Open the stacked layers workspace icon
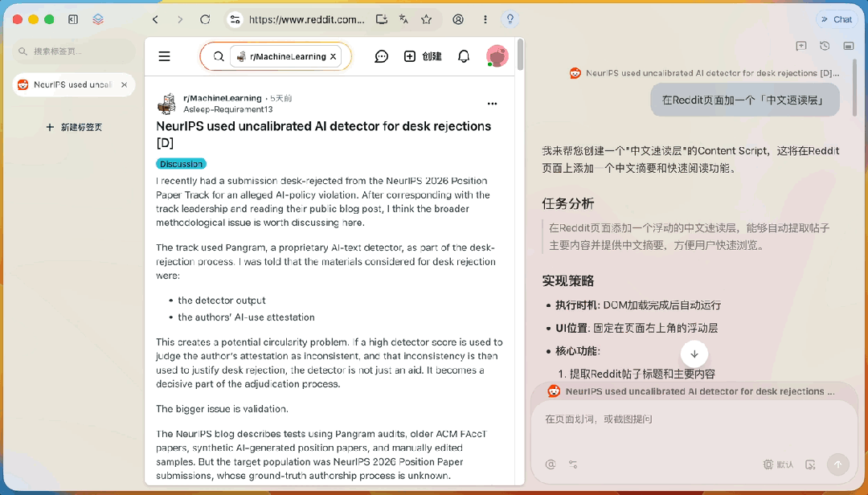 tap(98, 19)
